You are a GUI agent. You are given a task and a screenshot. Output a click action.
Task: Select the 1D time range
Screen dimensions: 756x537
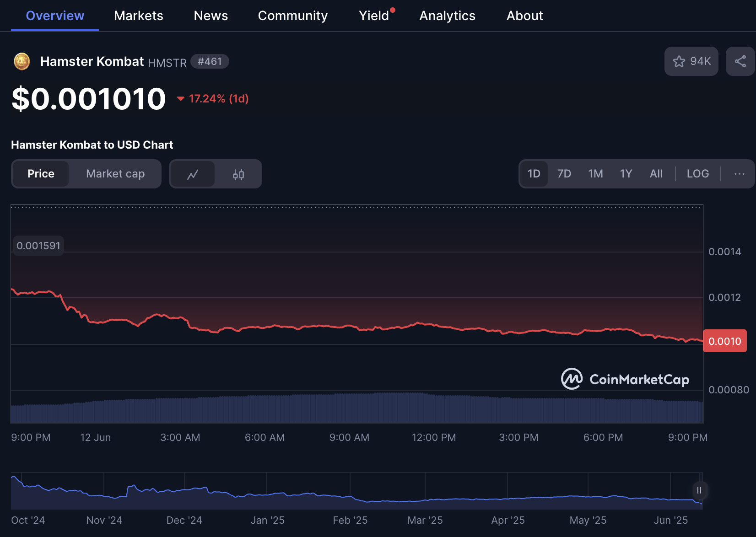click(534, 174)
